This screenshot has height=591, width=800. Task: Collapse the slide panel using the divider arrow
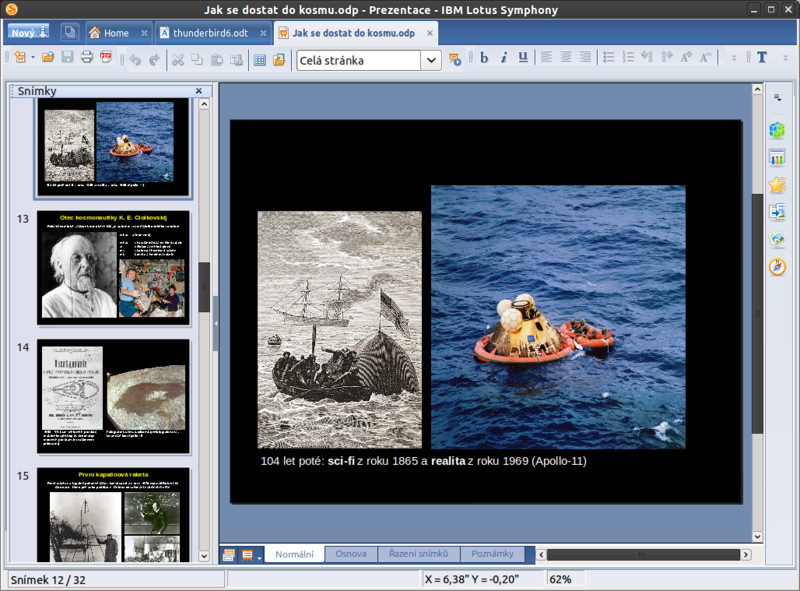point(215,324)
